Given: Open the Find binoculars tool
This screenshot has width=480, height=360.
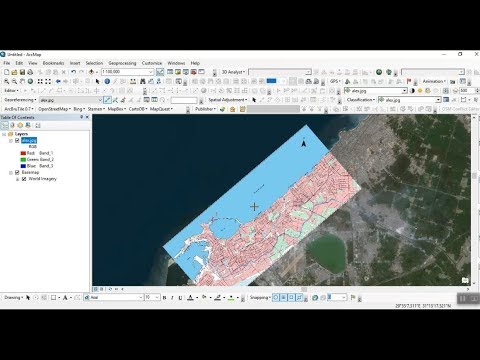Looking at the screenshot, I should (x=143, y=81).
